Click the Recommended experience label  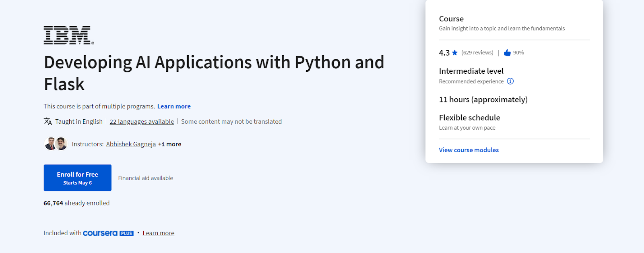coord(471,81)
